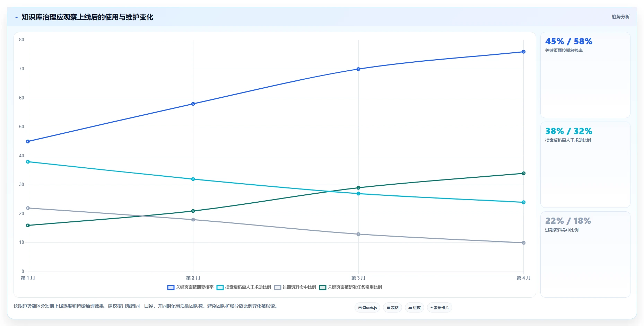
Task: Click gray line point at 第 2 月 (18)
Action: [x=193, y=220]
